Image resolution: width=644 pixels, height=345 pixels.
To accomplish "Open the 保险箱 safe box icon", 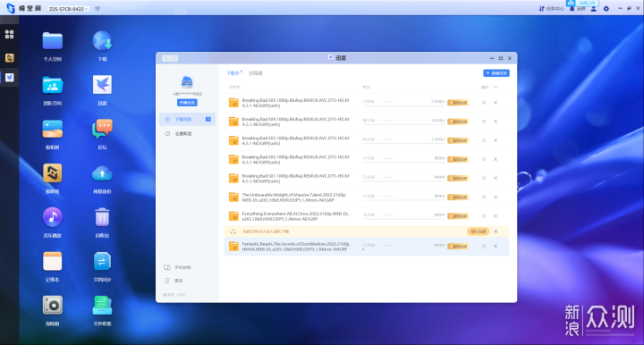I will (x=53, y=306).
